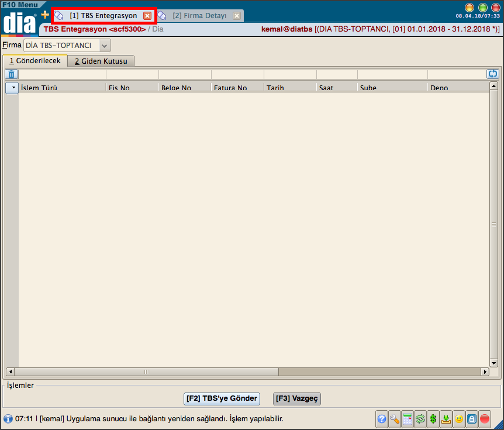Screen dimensions: 504x430
Task: Open the F10 Menu
Action: tap(20, 5)
